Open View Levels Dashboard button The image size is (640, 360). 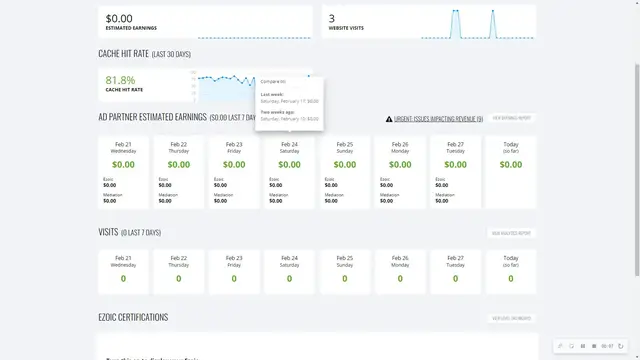511,318
